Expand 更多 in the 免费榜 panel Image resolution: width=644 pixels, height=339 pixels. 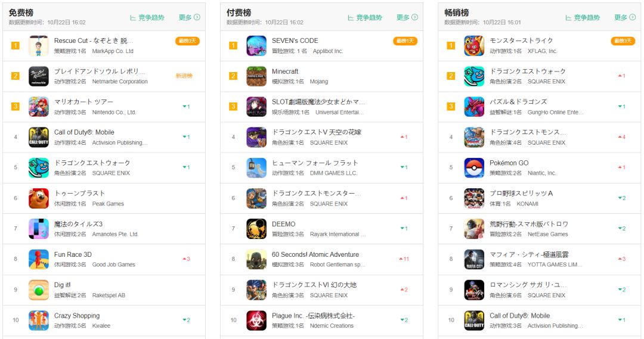[x=190, y=17]
